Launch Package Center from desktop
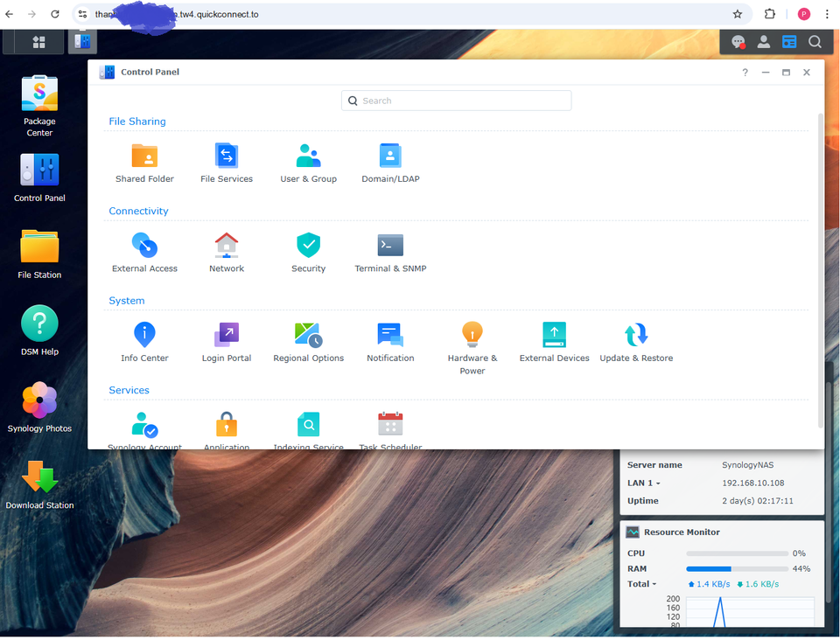Image resolution: width=840 pixels, height=640 pixels. tap(39, 106)
